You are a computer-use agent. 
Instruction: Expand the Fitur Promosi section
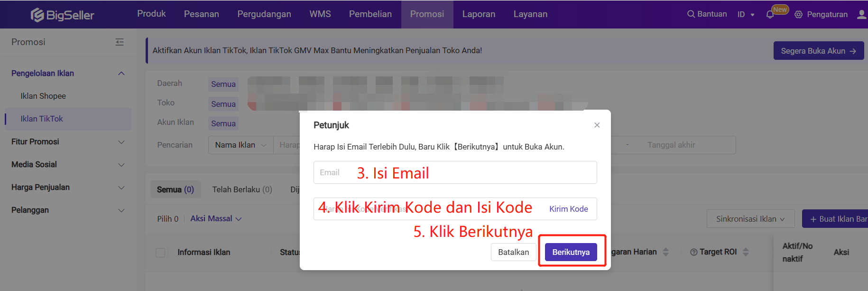point(121,142)
